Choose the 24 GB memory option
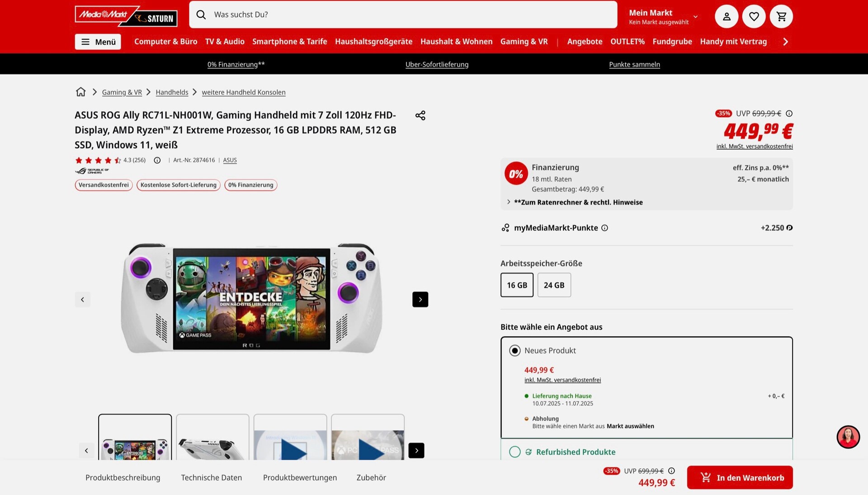This screenshot has width=868, height=495. [x=554, y=285]
